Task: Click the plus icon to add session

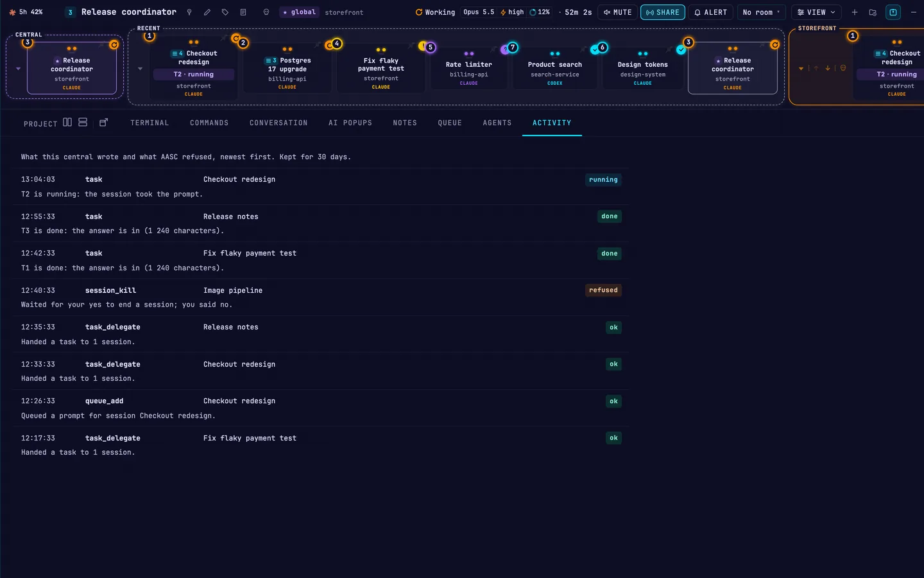Action: [855, 12]
